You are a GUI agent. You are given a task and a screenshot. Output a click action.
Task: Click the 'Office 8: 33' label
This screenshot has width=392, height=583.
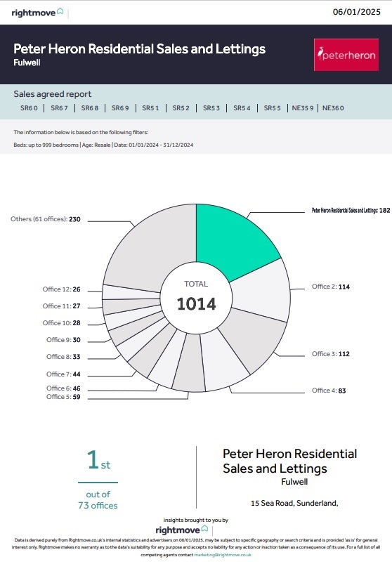pos(63,357)
